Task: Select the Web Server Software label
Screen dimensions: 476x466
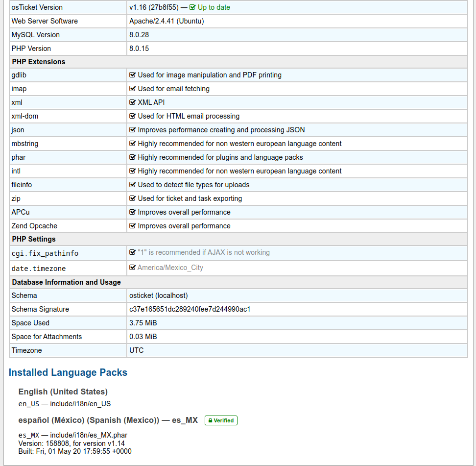Action: click(45, 21)
